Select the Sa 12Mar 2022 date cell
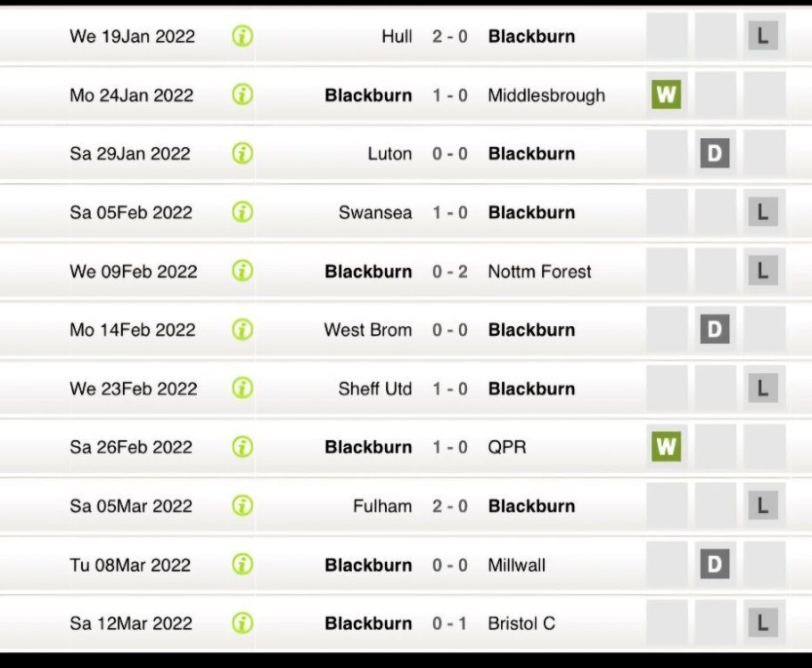The height and width of the screenshot is (668, 812). [131, 623]
